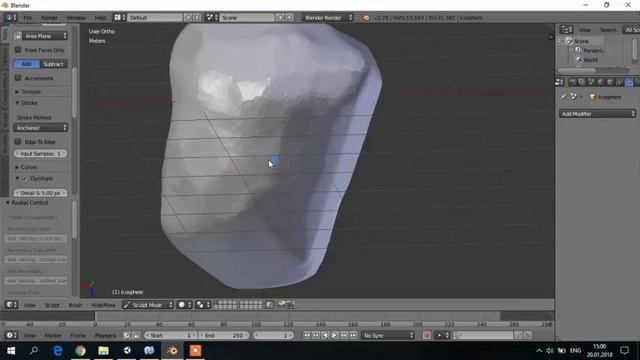Click the Blender logo icon in the info header
The height and width of the screenshot is (360, 640).
coord(366,18)
